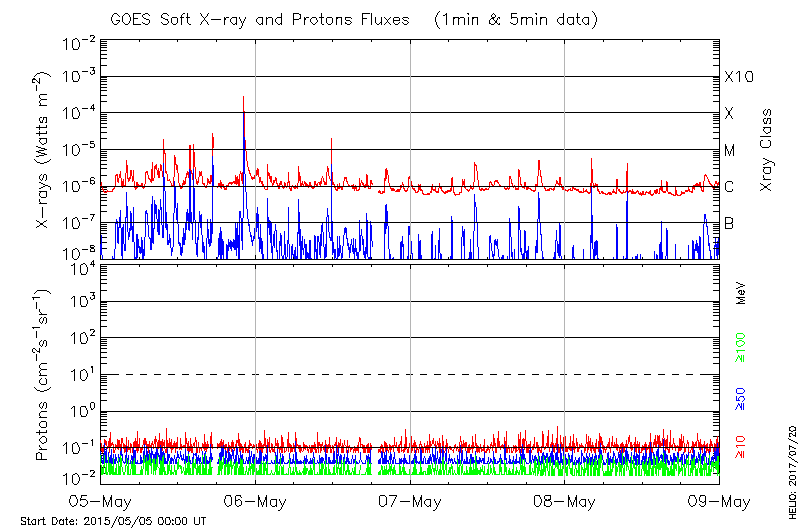Click the 07-May date tick label
This screenshot has width=800, height=530.
coord(410,500)
